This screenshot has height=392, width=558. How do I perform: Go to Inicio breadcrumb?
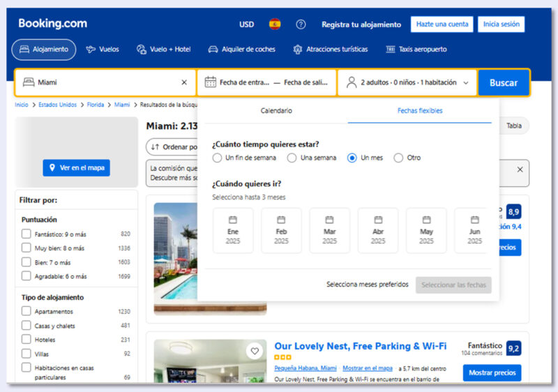pos(22,105)
